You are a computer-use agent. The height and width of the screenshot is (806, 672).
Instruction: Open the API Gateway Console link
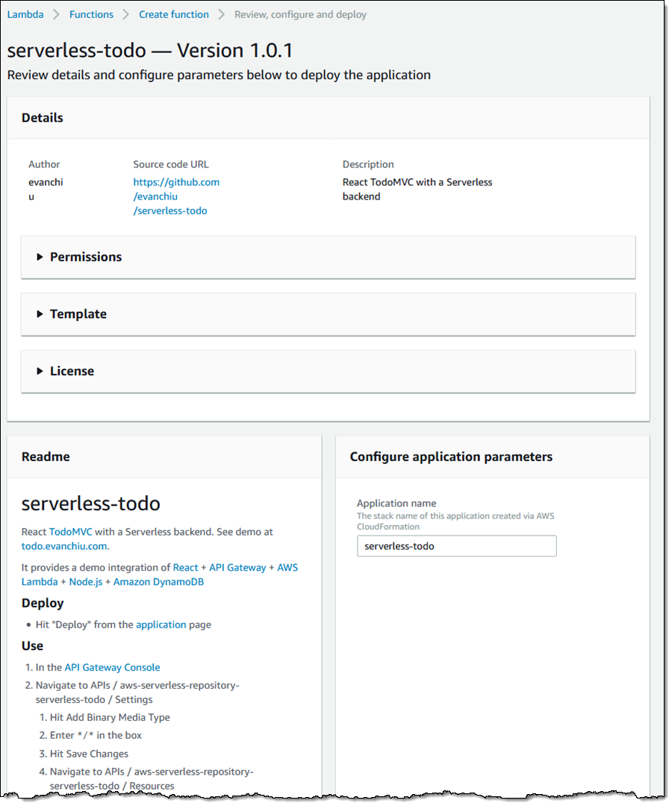[x=112, y=667]
